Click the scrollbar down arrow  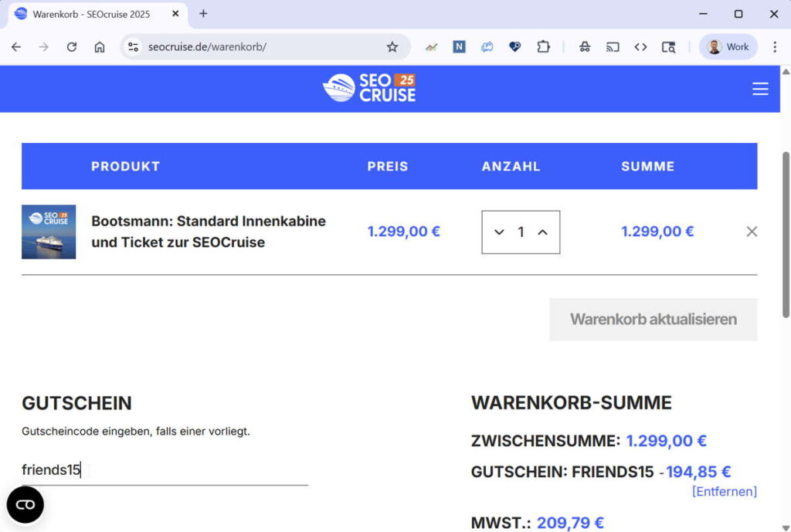point(786,527)
